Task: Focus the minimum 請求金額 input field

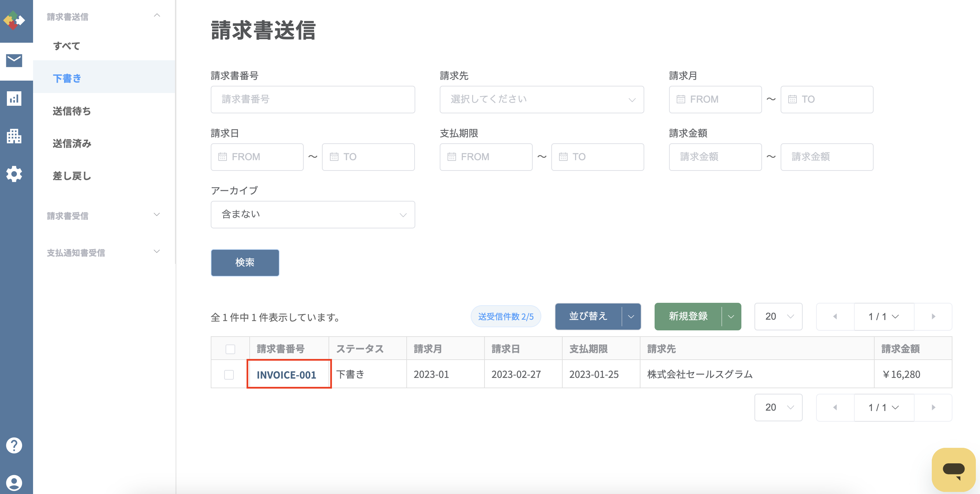Action: (x=715, y=157)
